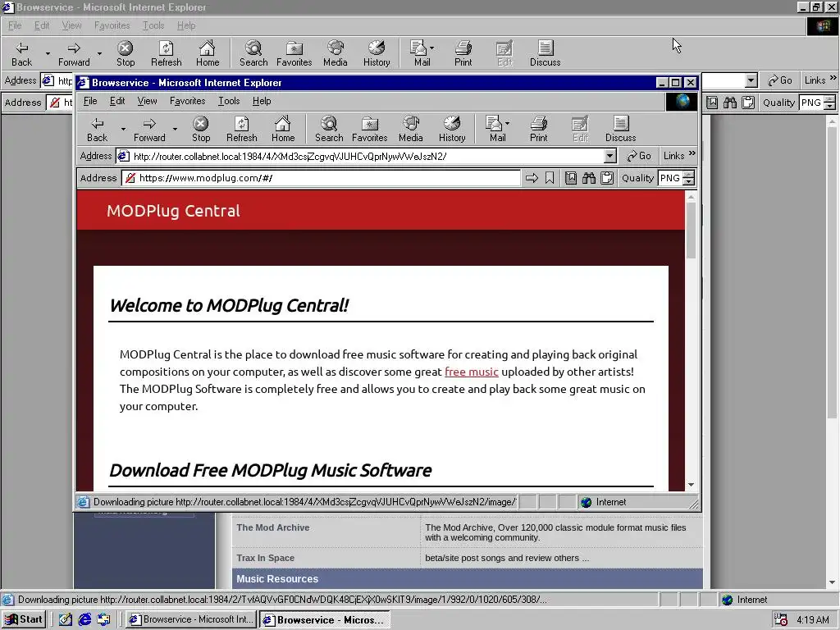
Task: Click Discuss in the background window toolbar
Action: point(545,54)
